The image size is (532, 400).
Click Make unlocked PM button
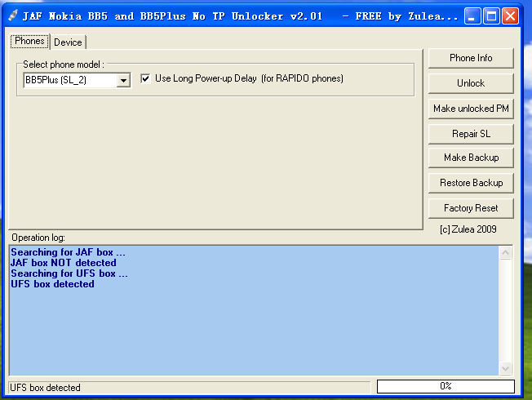pyautogui.click(x=471, y=109)
